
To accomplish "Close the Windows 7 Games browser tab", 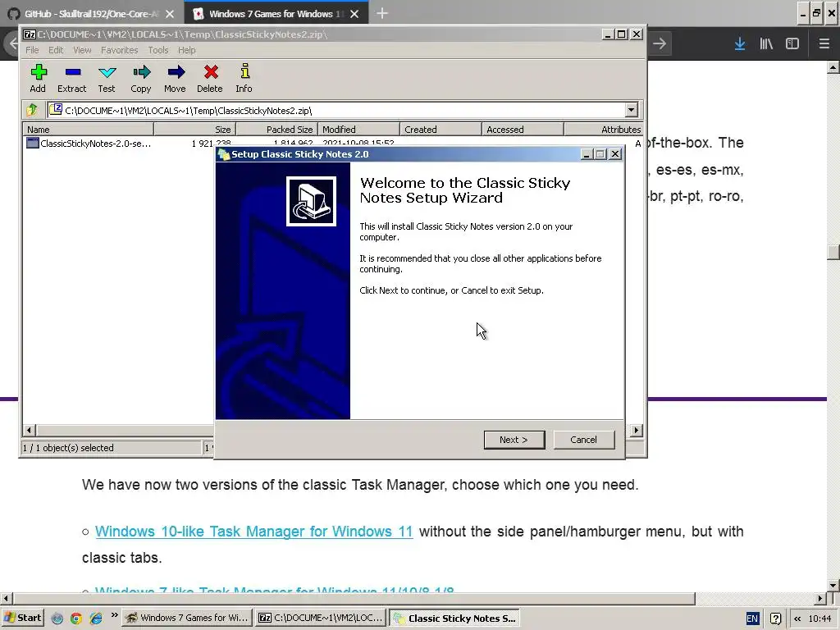I will pos(354,14).
